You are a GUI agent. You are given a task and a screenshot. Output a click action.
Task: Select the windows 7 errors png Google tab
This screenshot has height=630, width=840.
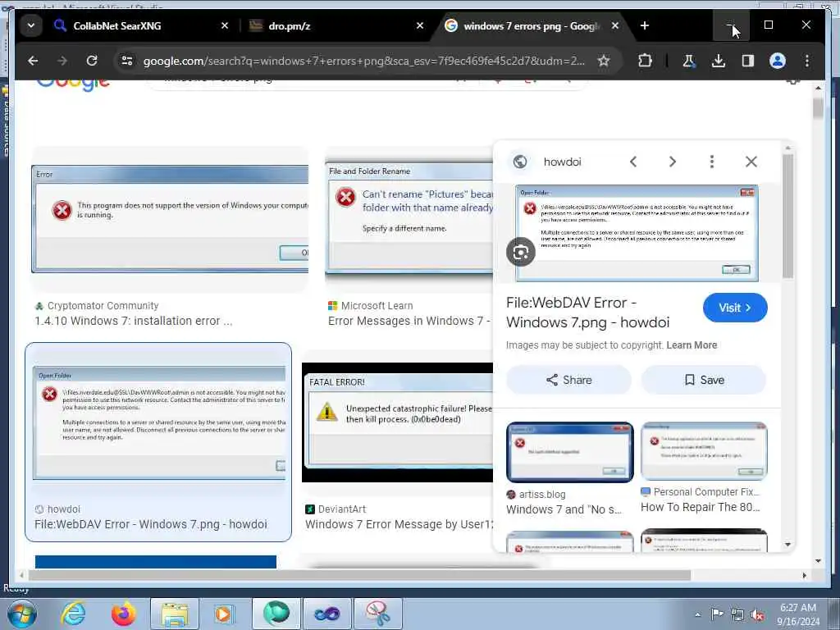coord(531,25)
